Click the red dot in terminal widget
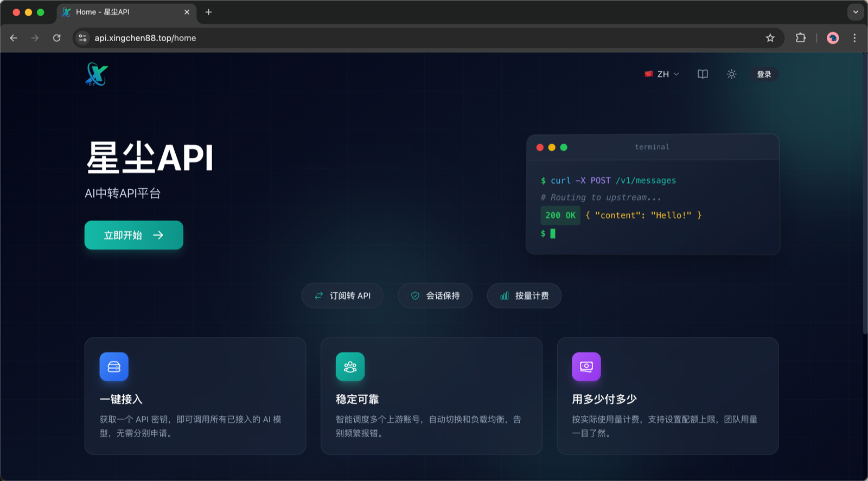 [x=540, y=147]
